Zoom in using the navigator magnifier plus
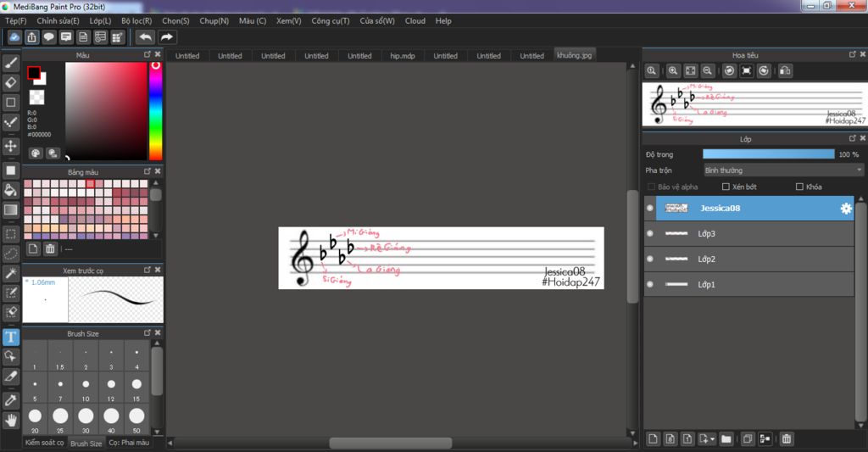868x452 pixels. pyautogui.click(x=672, y=71)
